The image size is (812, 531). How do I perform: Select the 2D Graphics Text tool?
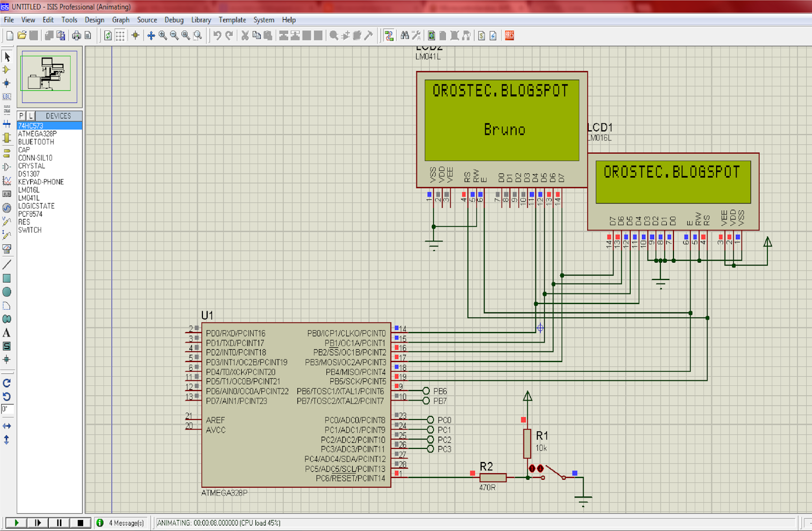pyautogui.click(x=7, y=333)
